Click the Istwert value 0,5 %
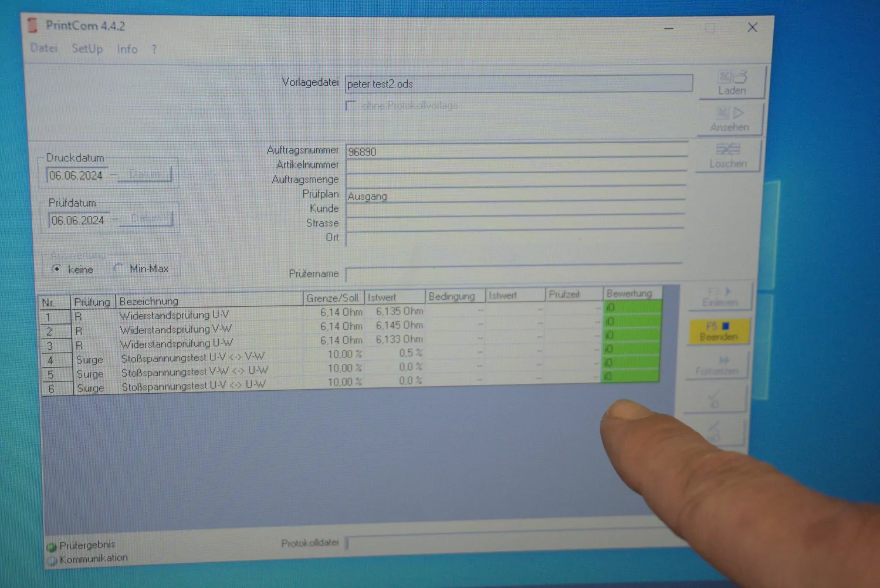880x588 pixels. point(411,353)
